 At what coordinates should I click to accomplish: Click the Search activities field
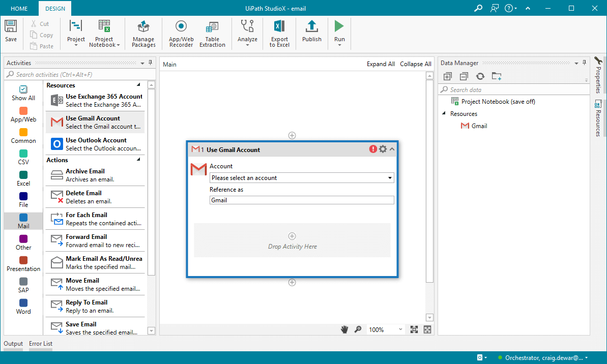80,74
